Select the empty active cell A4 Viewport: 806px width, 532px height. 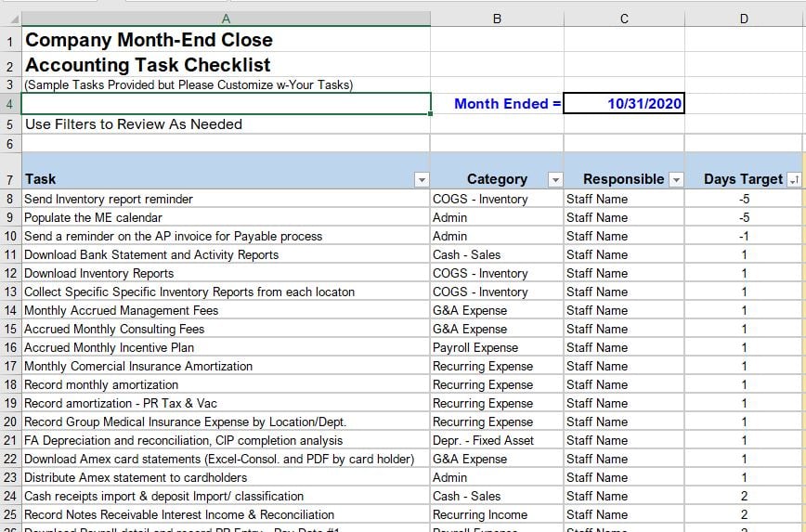pyautogui.click(x=226, y=104)
